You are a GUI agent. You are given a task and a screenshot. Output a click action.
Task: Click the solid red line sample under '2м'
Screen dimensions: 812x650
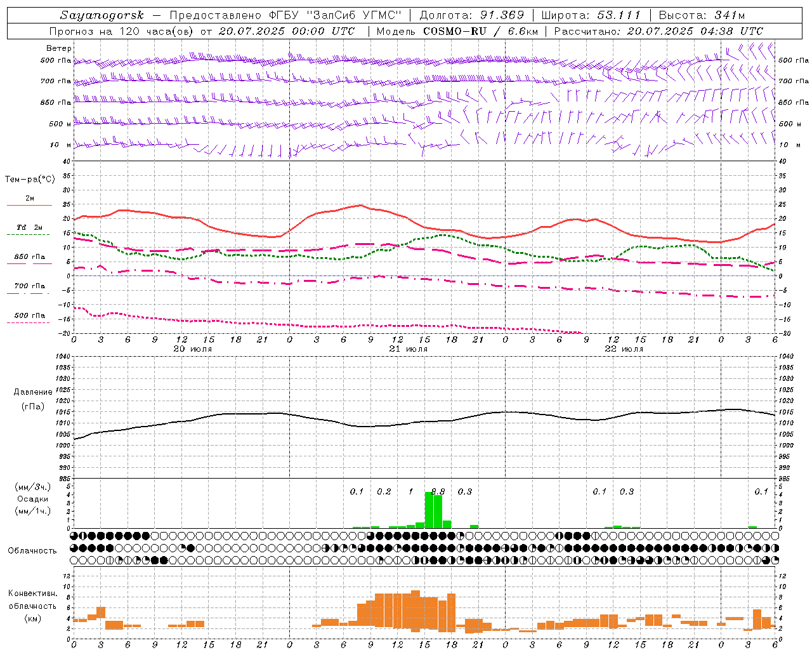coord(29,205)
